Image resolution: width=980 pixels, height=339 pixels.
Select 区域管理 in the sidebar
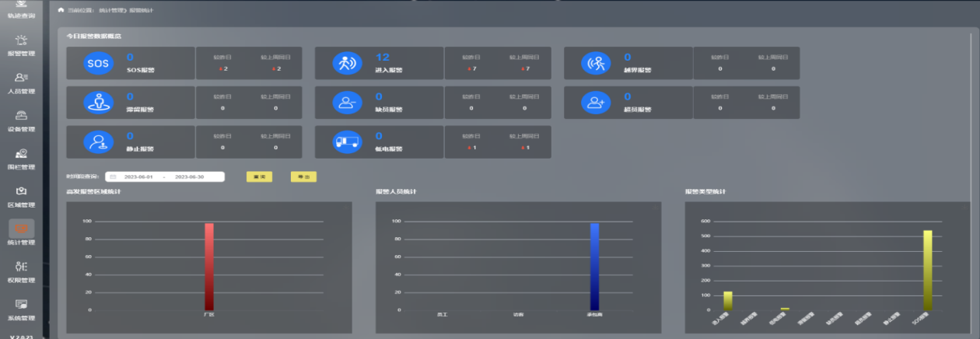click(21, 196)
